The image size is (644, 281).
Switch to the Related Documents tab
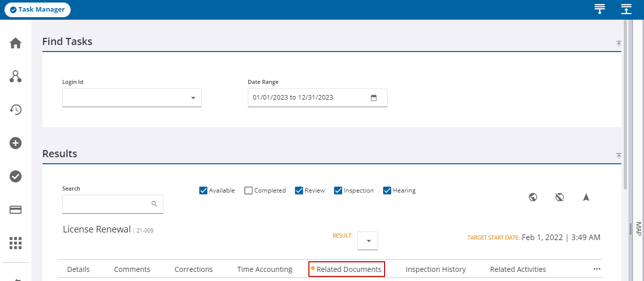[x=347, y=269]
